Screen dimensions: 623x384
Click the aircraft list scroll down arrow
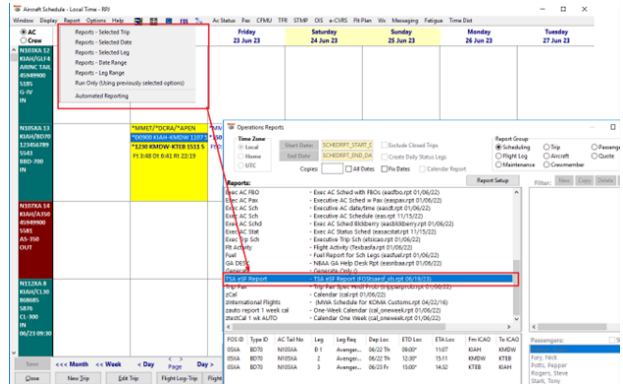(x=14, y=352)
